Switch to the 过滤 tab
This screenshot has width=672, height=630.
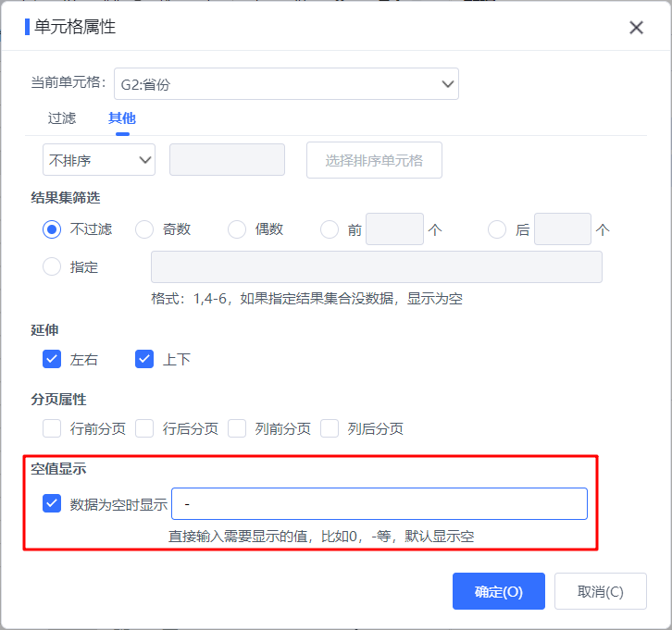[x=62, y=118]
